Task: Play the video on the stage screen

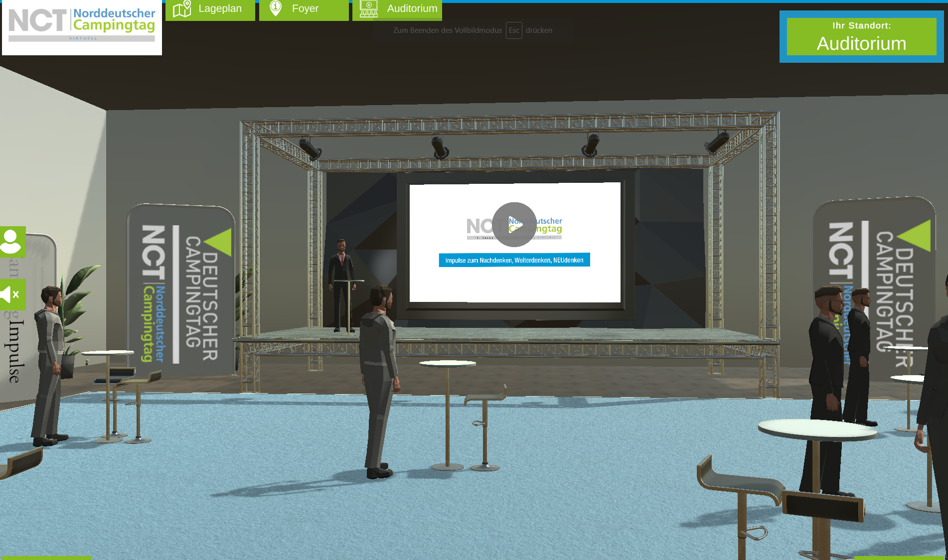Action: [x=514, y=224]
